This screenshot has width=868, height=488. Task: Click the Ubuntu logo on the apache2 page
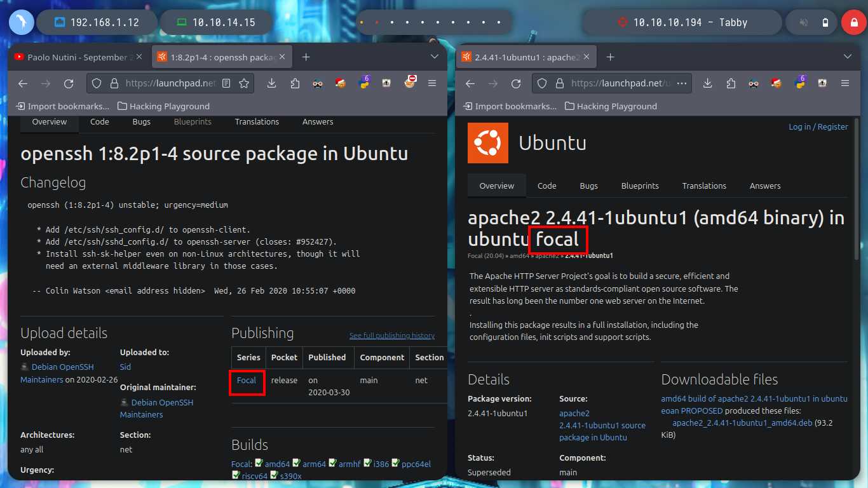click(x=488, y=143)
